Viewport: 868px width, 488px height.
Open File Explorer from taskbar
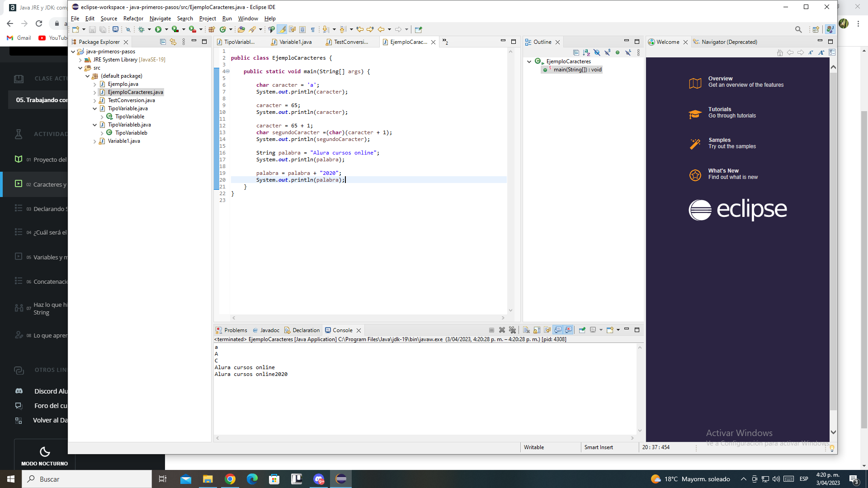coord(208,479)
